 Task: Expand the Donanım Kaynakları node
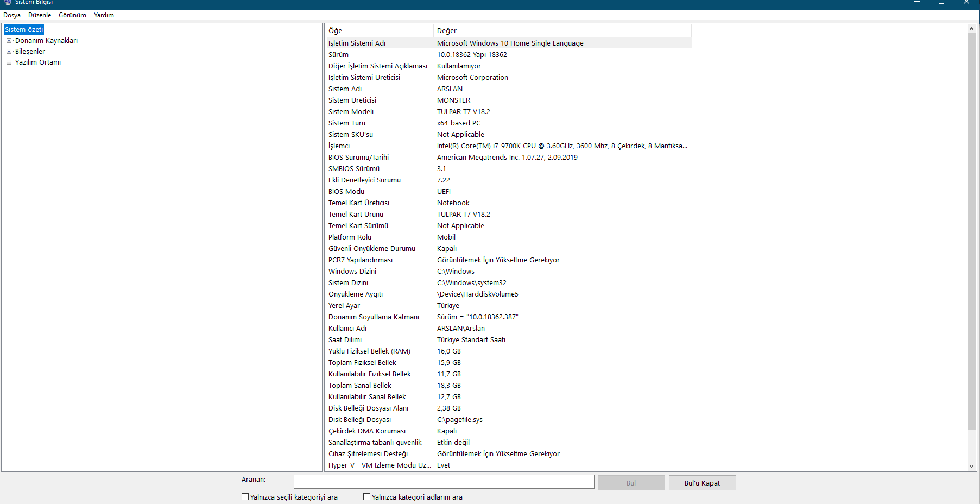point(9,41)
